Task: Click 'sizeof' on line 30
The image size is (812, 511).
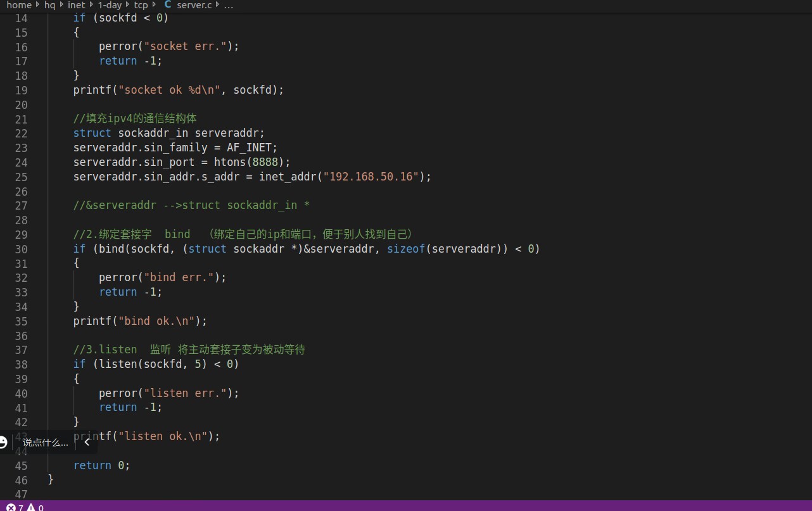Action: 406,249
